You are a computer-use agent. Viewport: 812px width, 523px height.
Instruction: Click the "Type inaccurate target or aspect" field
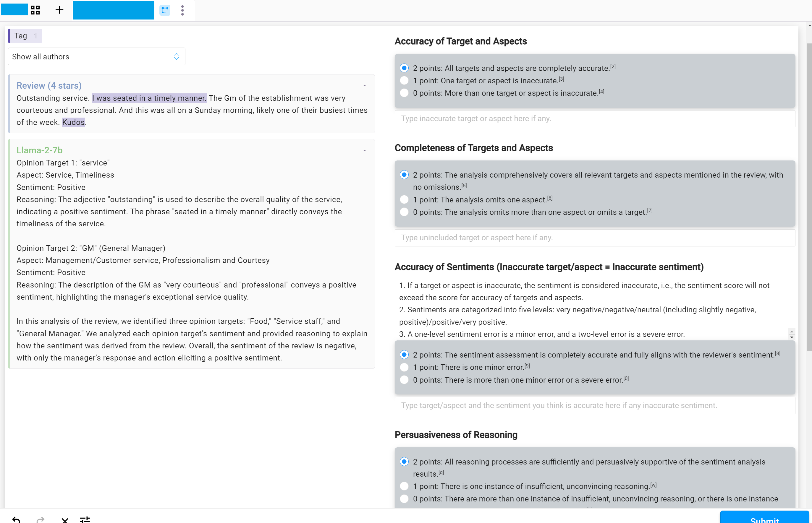pos(594,118)
